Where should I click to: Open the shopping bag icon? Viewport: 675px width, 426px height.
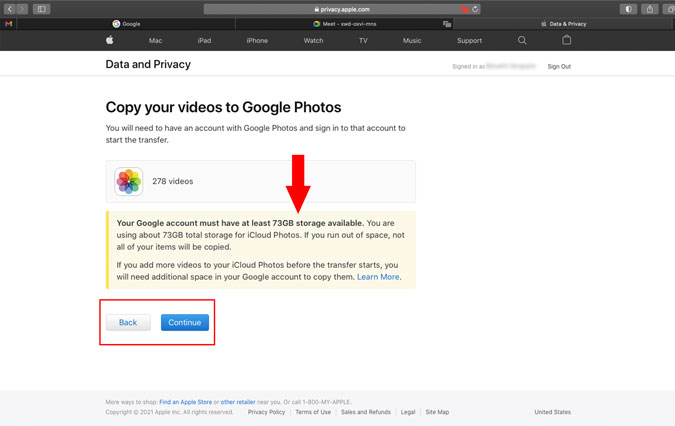point(567,40)
